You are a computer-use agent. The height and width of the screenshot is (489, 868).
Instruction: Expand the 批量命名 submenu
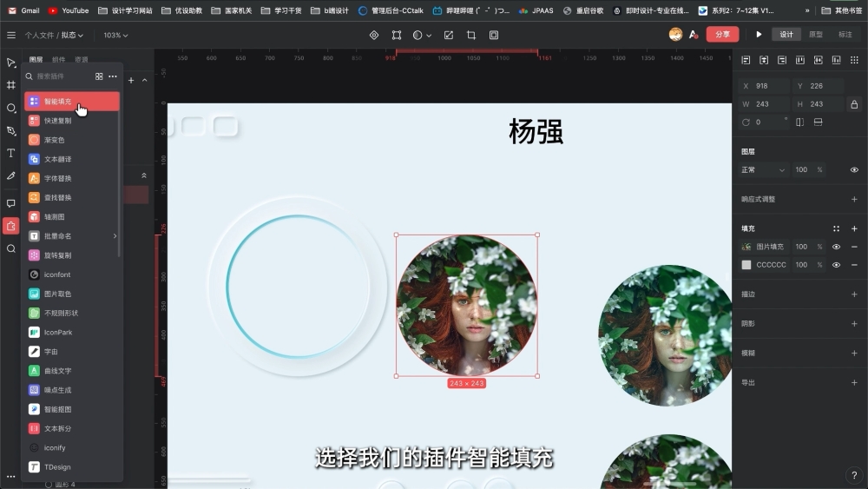coord(115,236)
